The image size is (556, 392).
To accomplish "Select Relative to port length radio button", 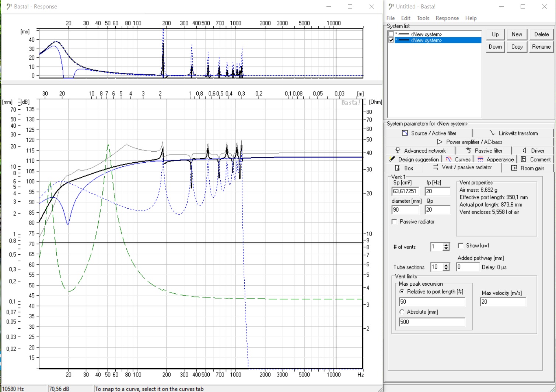I will [402, 292].
